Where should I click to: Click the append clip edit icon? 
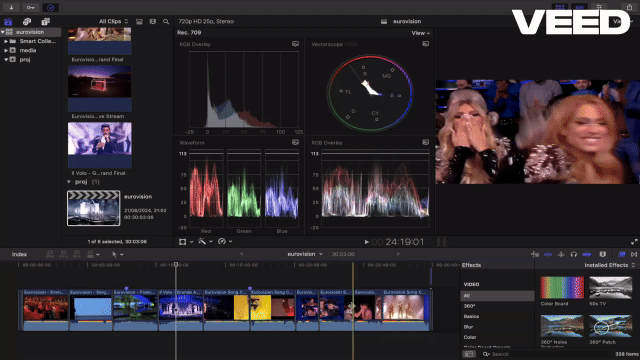77,254
